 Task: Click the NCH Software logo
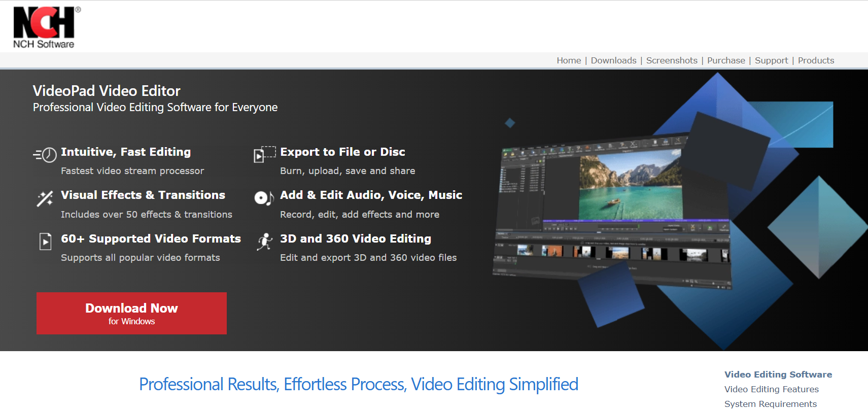[x=45, y=27]
